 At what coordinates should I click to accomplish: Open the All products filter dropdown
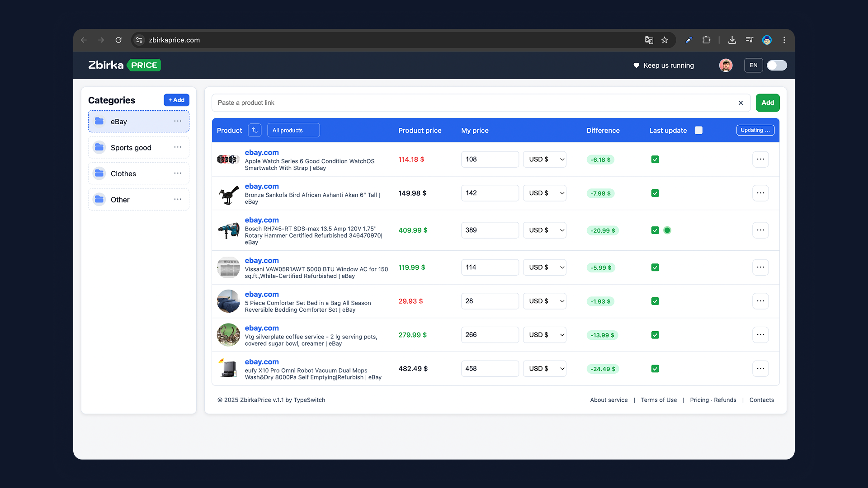coord(293,130)
